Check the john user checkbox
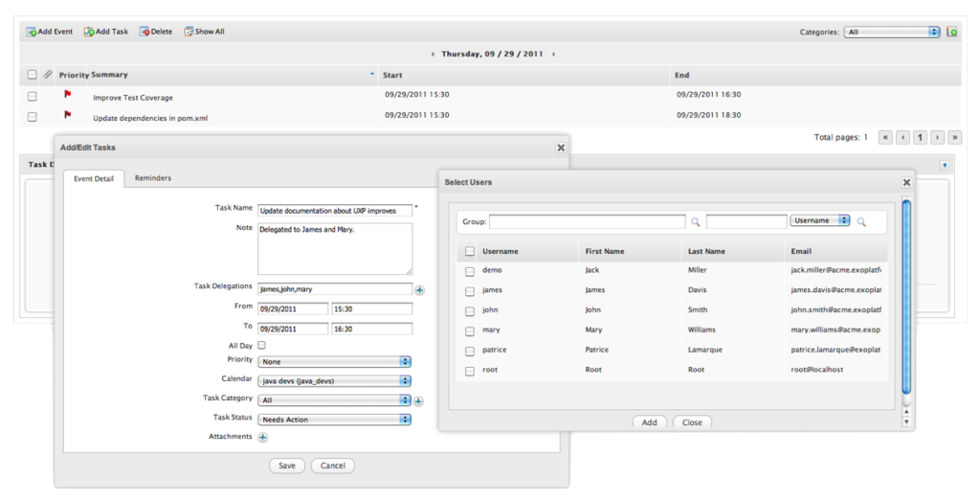The image size is (980, 501). coord(470,311)
